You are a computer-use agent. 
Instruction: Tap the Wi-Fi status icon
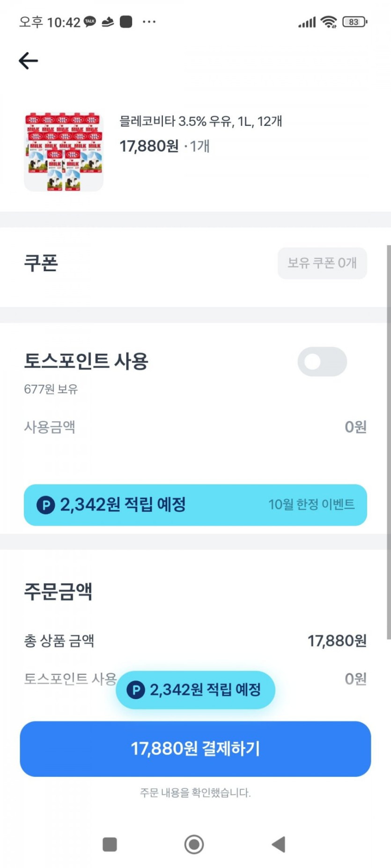coord(329,22)
